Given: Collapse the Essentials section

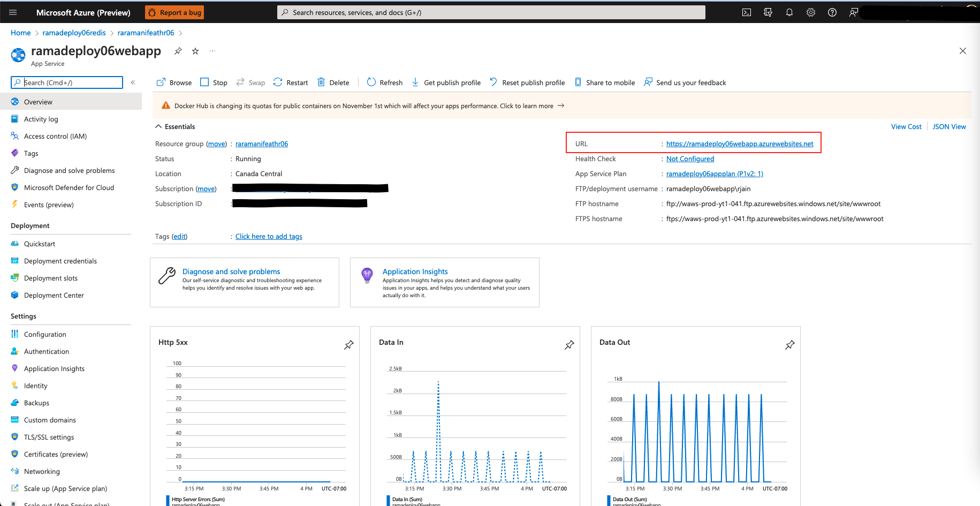Looking at the screenshot, I should 175,126.
